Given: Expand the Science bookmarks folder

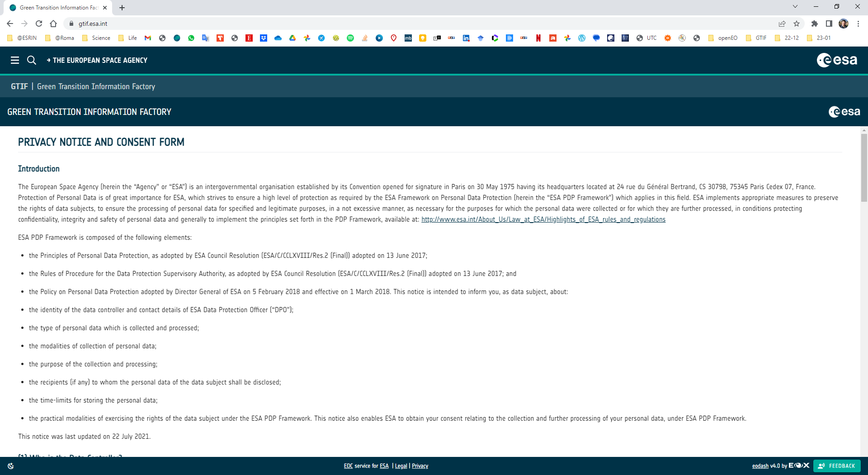Looking at the screenshot, I should pos(97,38).
